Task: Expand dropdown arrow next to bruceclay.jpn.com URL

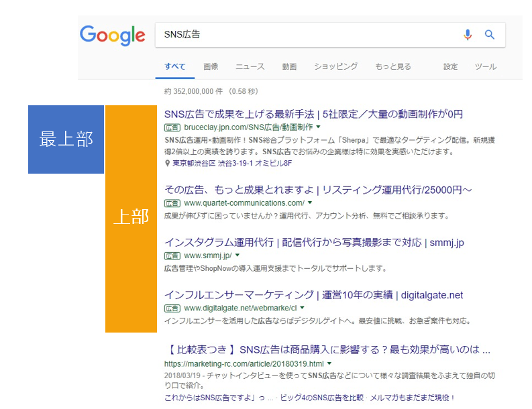Action: tap(319, 127)
